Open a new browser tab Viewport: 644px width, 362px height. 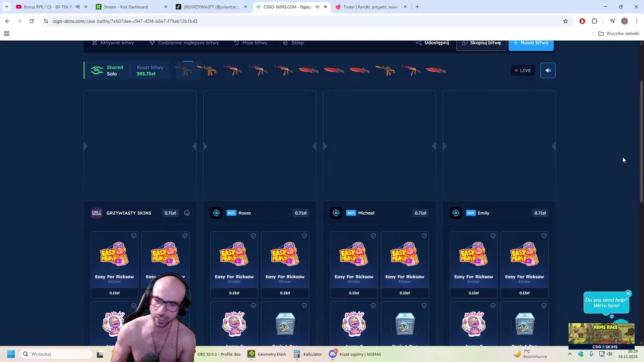(417, 7)
